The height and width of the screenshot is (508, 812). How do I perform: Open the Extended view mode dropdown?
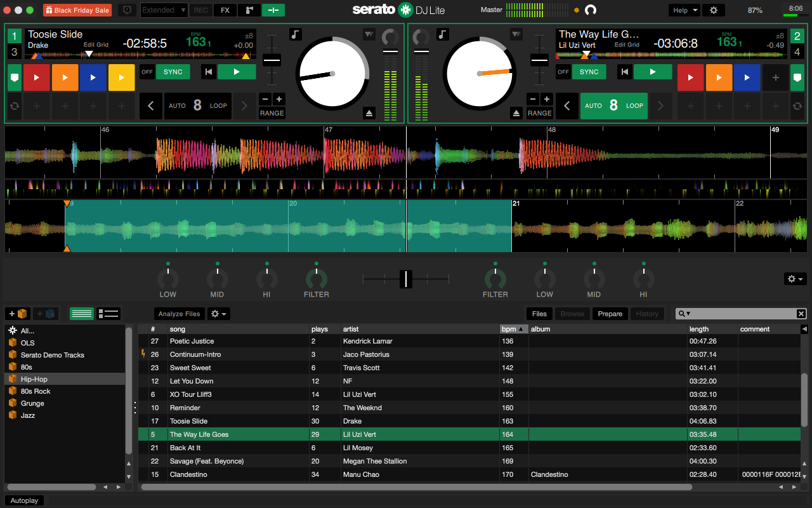[164, 10]
